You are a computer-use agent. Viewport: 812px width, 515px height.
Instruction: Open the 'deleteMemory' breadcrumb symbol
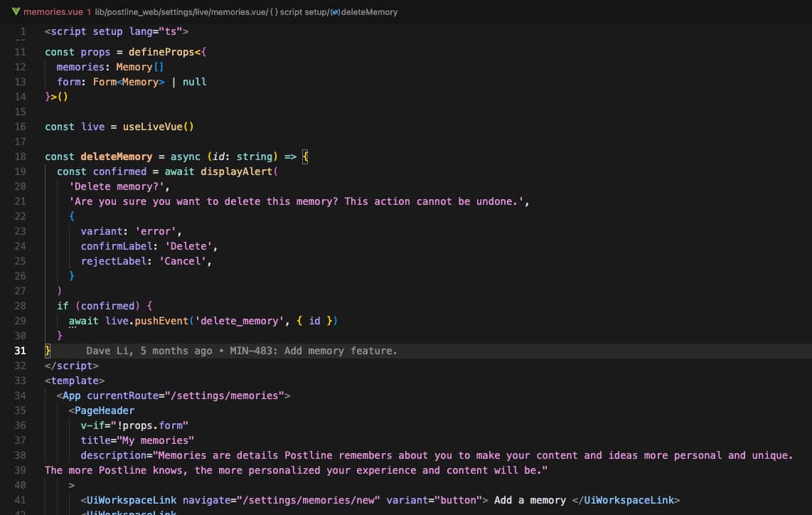pos(369,12)
